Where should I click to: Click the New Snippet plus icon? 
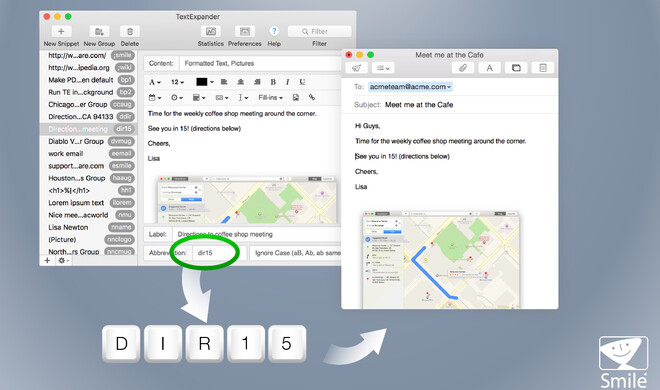point(61,32)
